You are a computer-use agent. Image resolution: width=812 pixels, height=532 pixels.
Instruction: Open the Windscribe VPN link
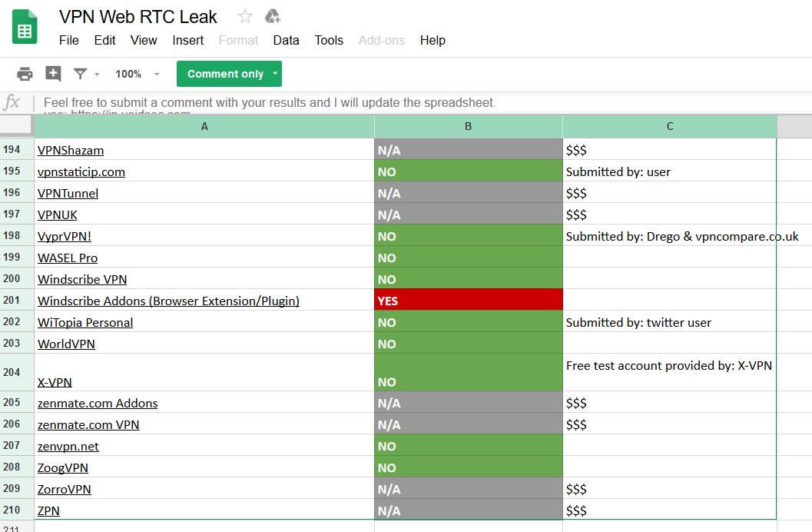pyautogui.click(x=82, y=279)
